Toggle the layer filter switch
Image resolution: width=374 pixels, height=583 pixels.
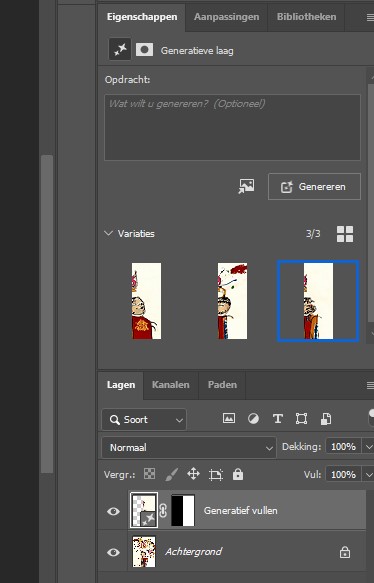[x=371, y=417]
